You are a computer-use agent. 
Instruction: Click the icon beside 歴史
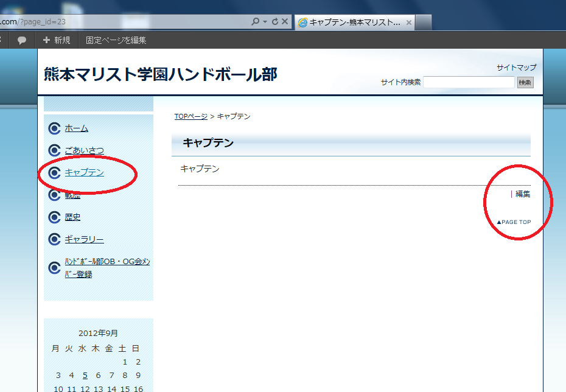click(55, 217)
